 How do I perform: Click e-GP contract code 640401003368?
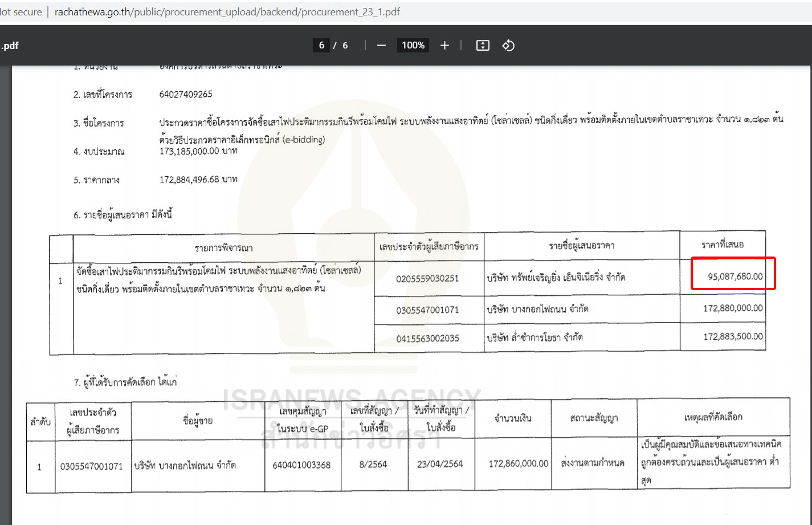click(301, 465)
